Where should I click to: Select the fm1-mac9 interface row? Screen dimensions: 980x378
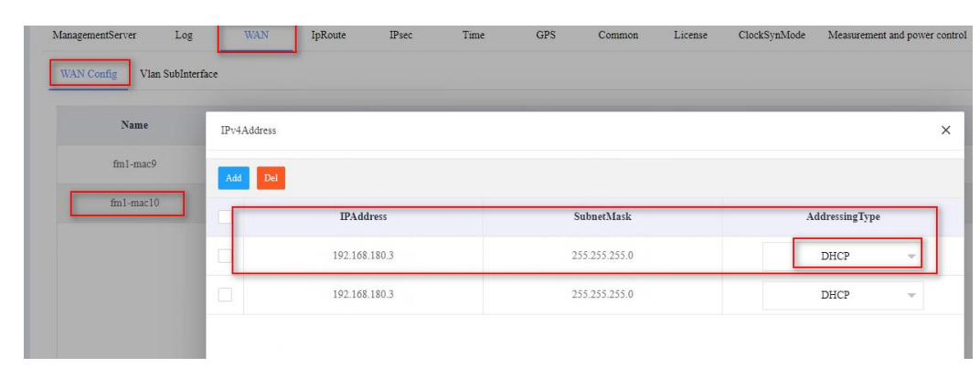coord(129,164)
